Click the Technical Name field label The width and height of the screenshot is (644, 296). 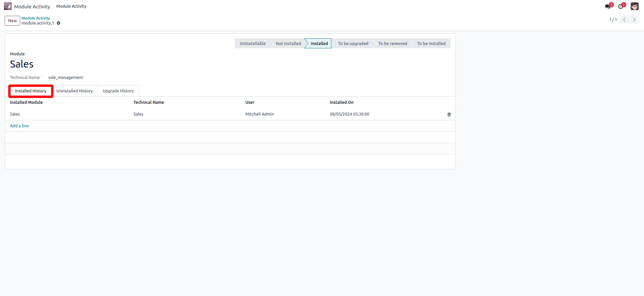[x=25, y=78]
